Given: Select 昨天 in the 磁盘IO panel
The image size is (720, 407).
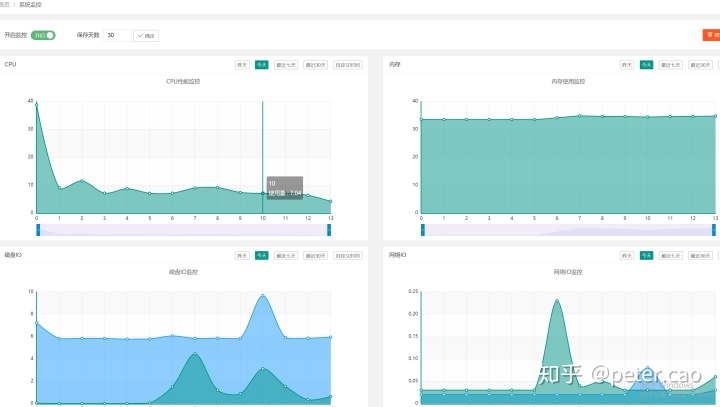Looking at the screenshot, I should point(242,256).
